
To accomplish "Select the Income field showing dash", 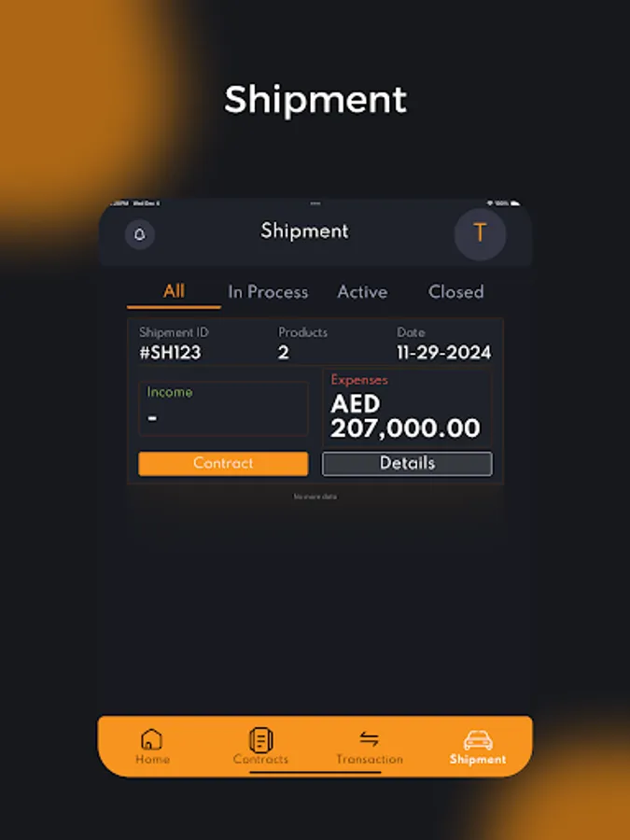I will (223, 408).
